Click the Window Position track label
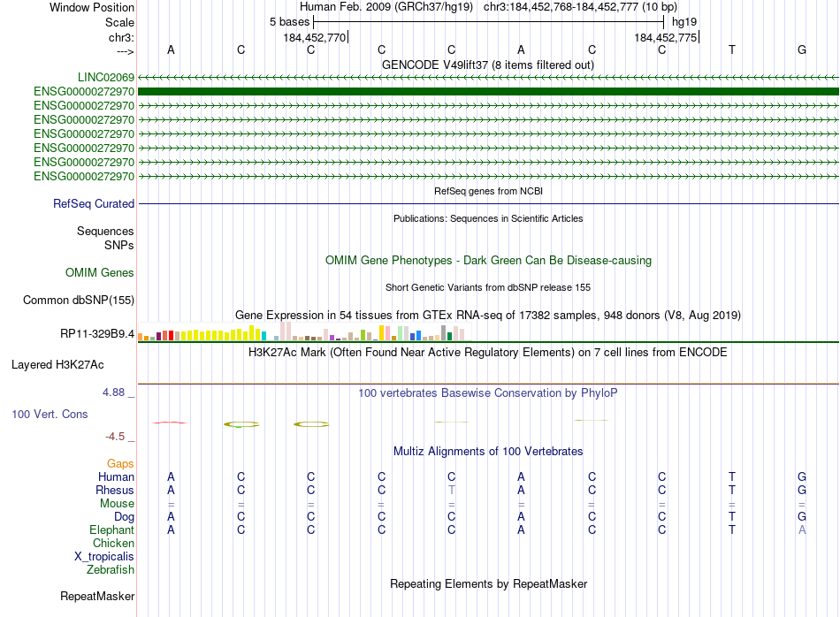840x617 pixels. pos(92,7)
